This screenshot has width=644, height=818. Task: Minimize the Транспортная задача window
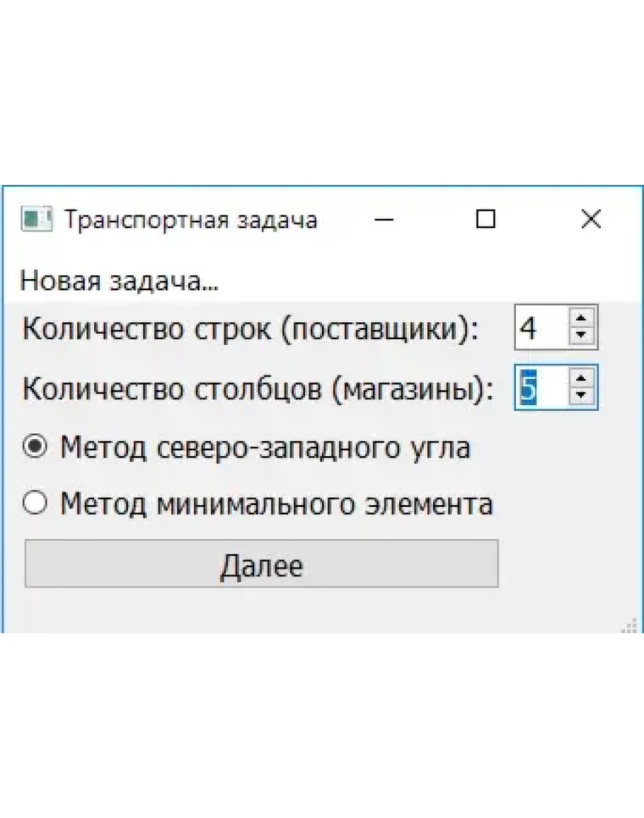[x=384, y=220]
